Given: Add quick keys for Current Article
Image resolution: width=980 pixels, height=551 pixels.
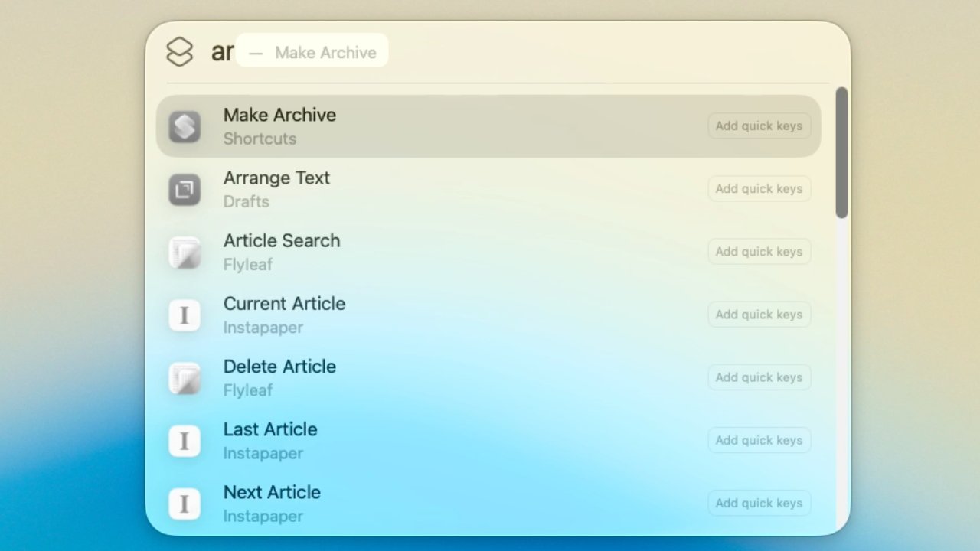Looking at the screenshot, I should (x=759, y=315).
